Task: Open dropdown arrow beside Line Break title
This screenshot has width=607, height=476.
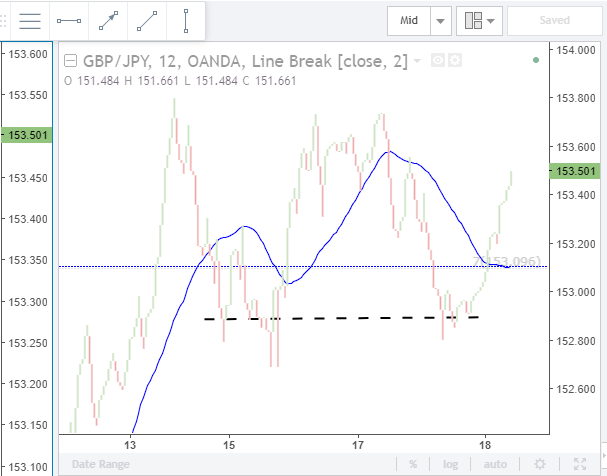Action: [x=417, y=61]
